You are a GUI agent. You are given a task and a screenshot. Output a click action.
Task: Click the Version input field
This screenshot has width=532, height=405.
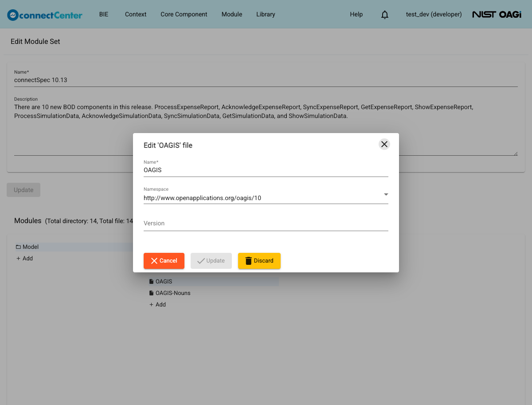point(266,223)
